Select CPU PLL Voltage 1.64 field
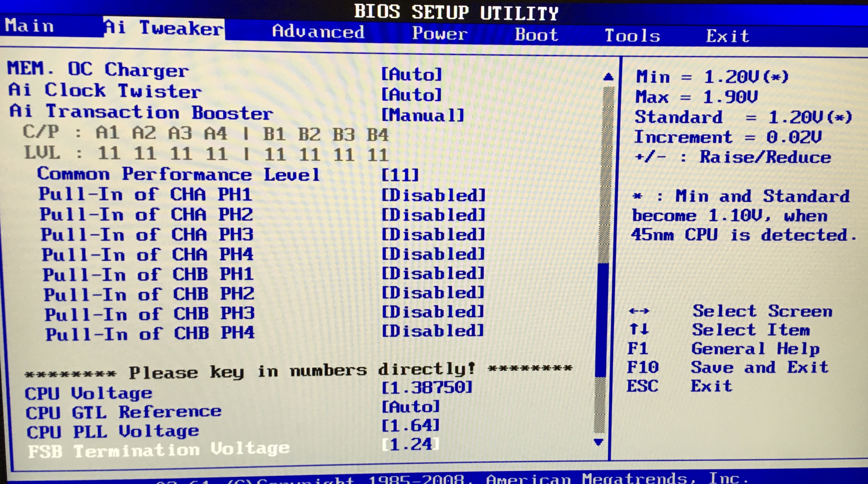This screenshot has height=484, width=868. click(x=411, y=426)
